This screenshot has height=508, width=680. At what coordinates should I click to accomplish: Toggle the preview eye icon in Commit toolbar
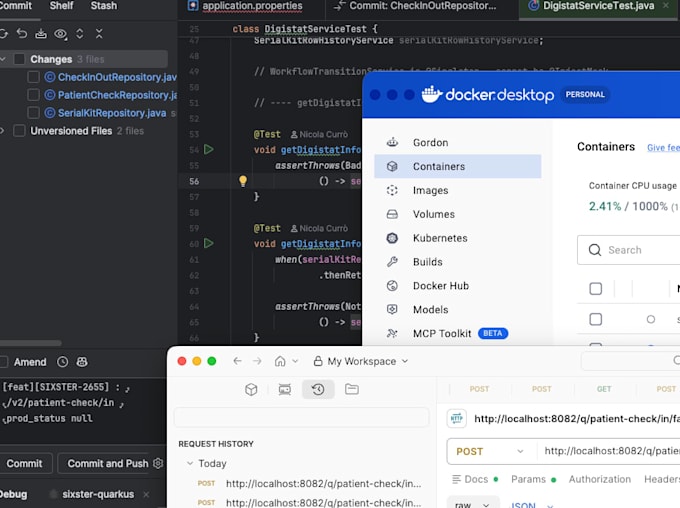(61, 34)
